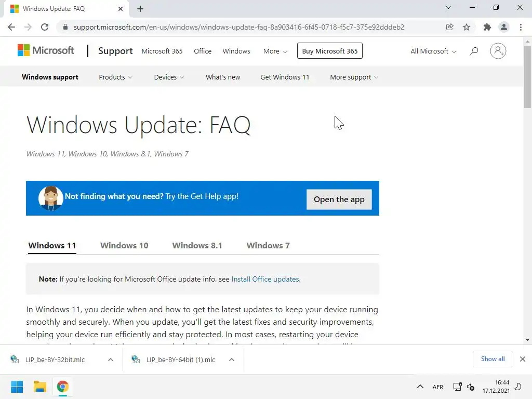Go back using the browser back arrow
Screen dimensions: 532x399
click(x=11, y=27)
